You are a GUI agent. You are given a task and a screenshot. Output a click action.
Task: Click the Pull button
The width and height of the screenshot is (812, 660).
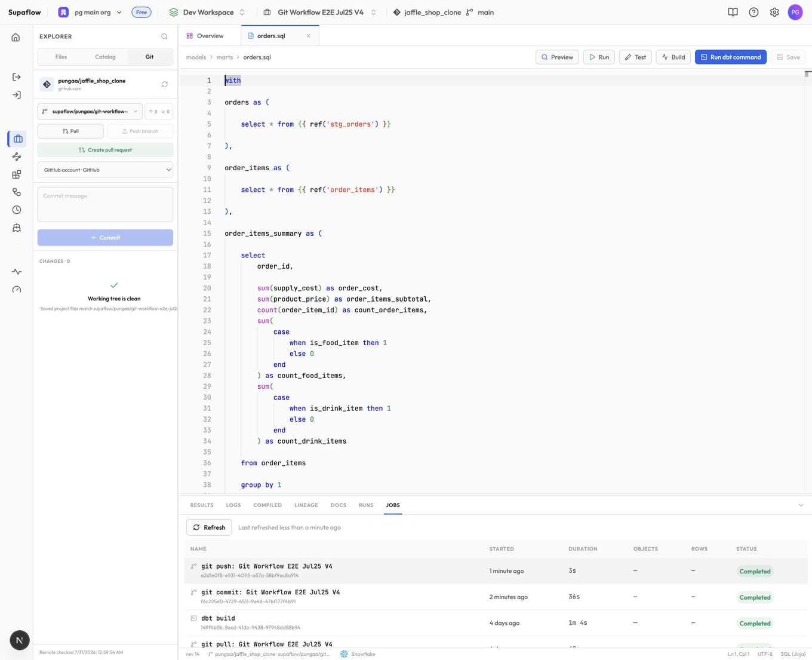click(x=70, y=131)
